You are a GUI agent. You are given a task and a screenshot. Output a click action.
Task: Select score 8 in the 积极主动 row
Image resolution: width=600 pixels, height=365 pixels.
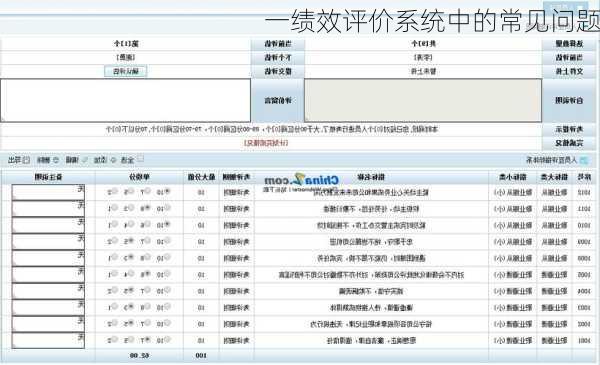147,208
